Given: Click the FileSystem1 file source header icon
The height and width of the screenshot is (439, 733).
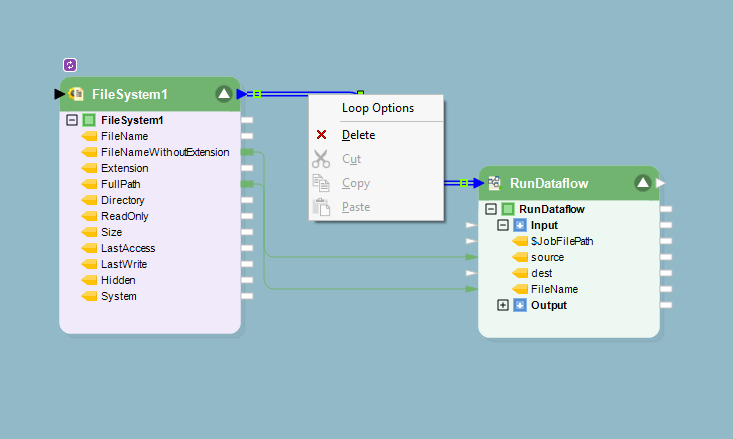Looking at the screenshot, I should [x=75, y=94].
